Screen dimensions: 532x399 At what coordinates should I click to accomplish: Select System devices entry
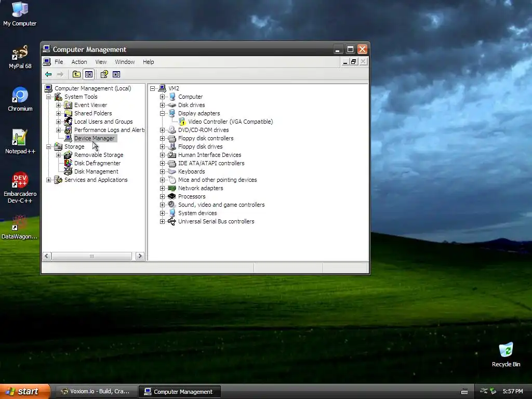[197, 213]
